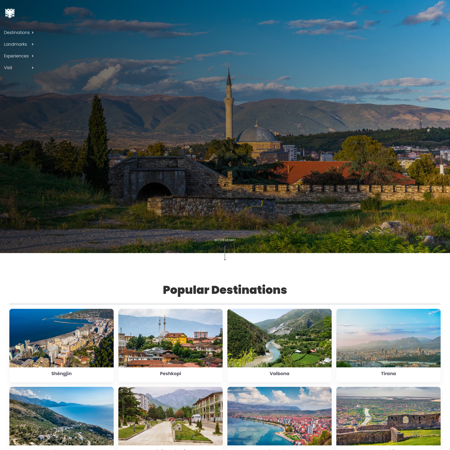Click the eagle logo icon
Viewport: 450px width, 450px height.
tap(10, 13)
